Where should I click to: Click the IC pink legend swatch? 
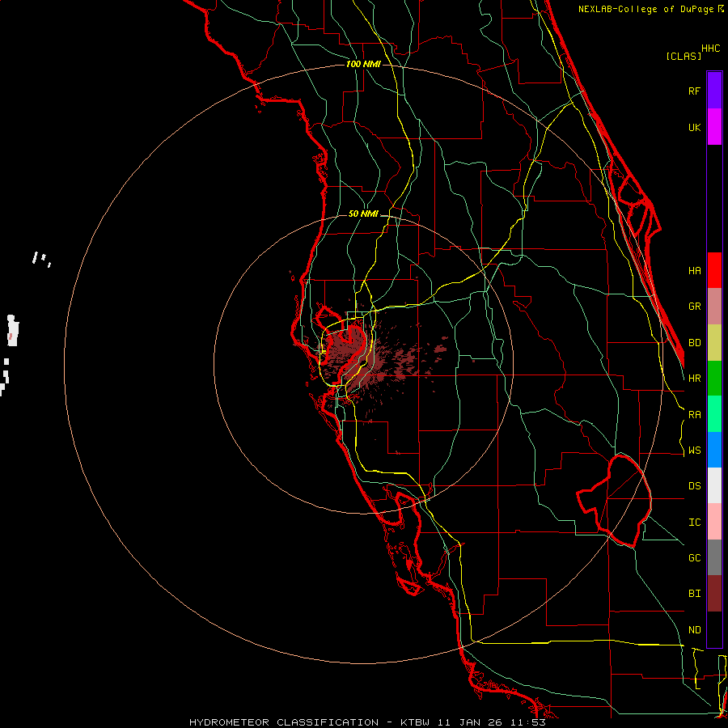pos(714,522)
